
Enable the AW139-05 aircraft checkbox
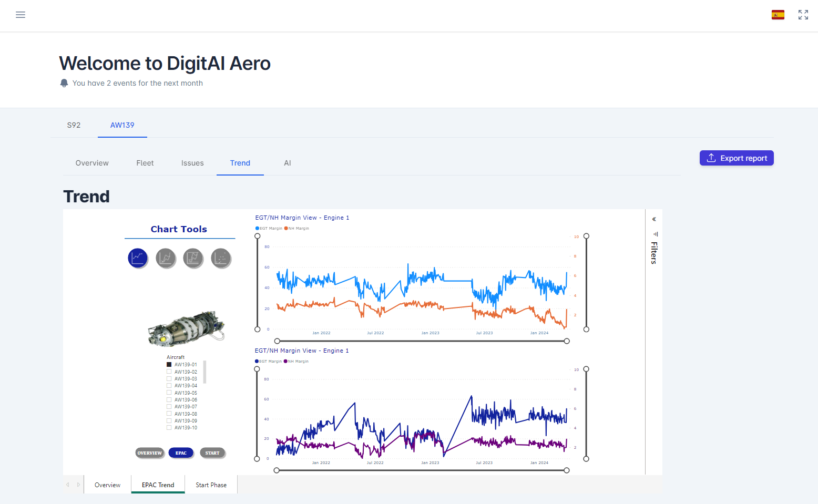click(x=169, y=393)
